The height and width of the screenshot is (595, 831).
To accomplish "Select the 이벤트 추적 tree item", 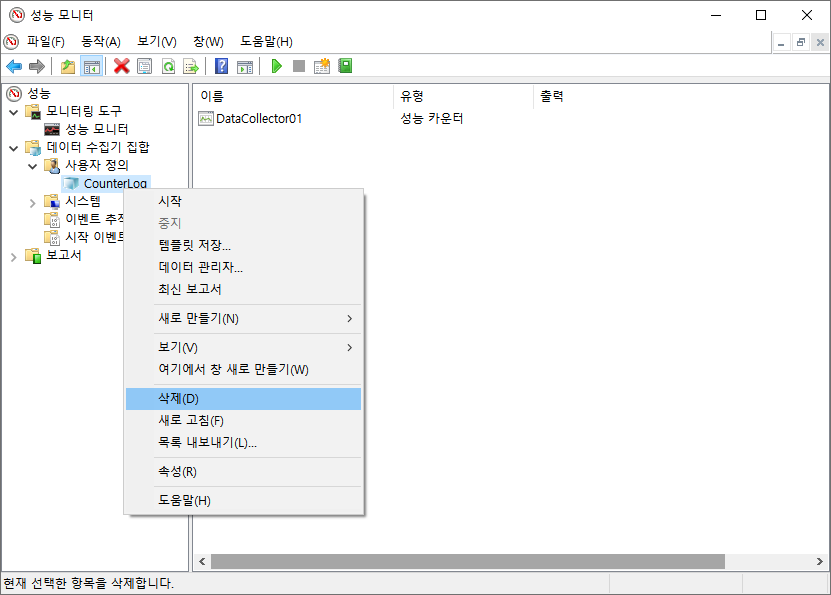I will click(94, 219).
